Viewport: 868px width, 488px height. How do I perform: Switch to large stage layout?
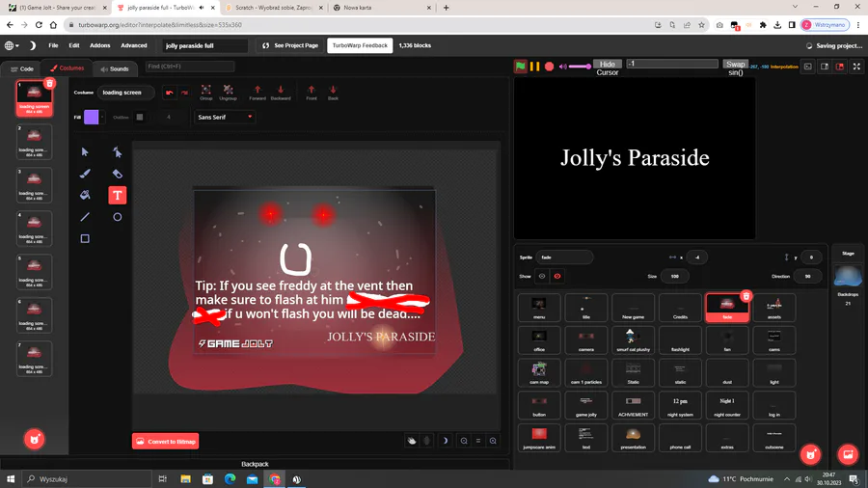coord(840,67)
